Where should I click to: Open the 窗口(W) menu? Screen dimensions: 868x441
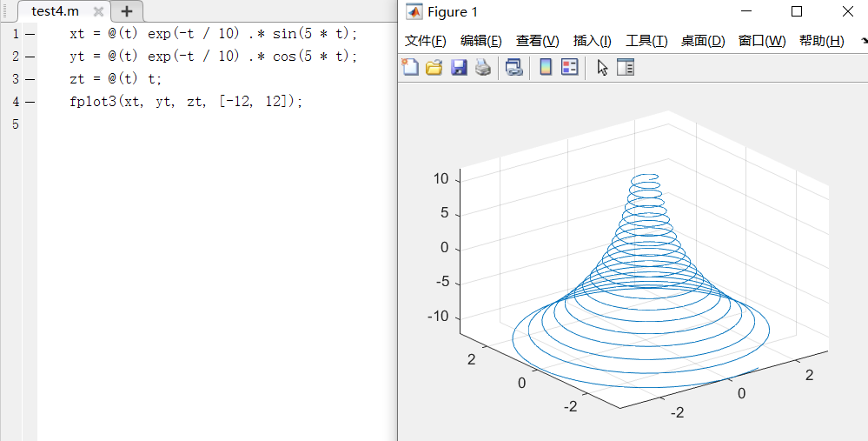pyautogui.click(x=762, y=41)
